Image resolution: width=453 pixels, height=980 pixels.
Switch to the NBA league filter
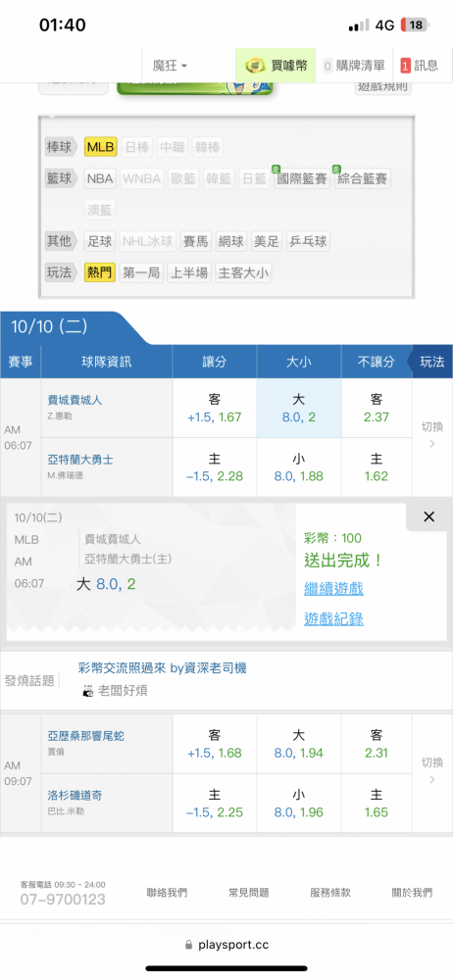point(100,178)
